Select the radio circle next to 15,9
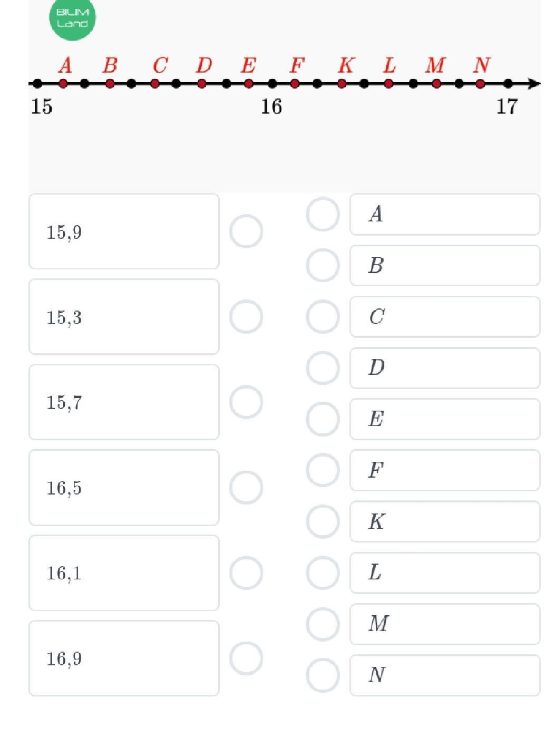The width and height of the screenshot is (556, 756). [x=246, y=231]
